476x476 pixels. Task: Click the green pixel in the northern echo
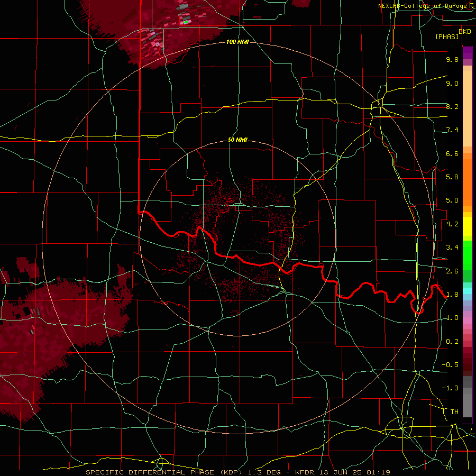(186, 22)
